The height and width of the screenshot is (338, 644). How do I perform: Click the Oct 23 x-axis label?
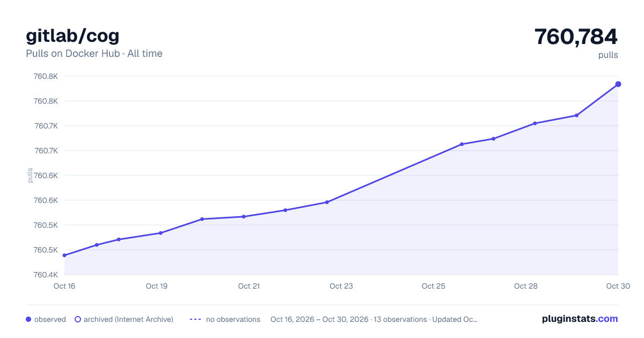(341, 286)
